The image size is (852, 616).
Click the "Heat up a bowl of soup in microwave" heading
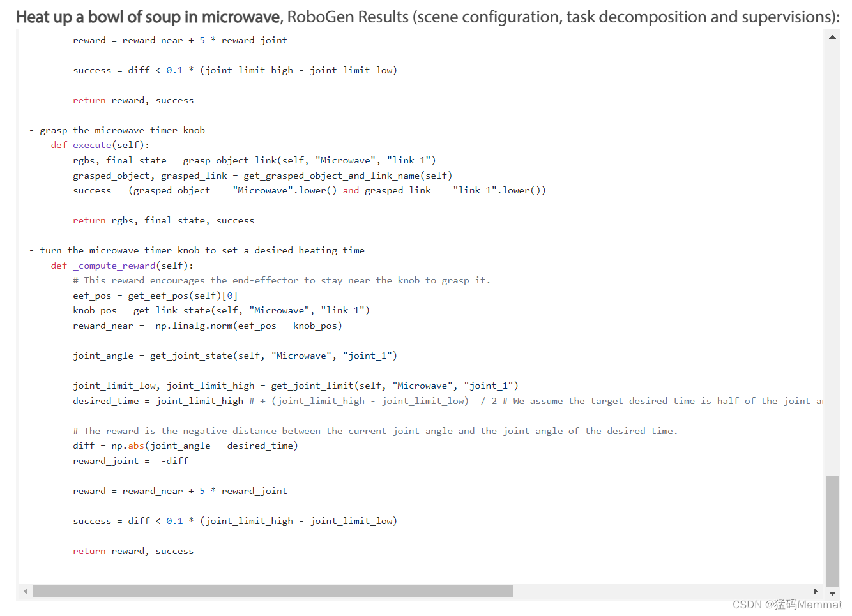point(148,17)
